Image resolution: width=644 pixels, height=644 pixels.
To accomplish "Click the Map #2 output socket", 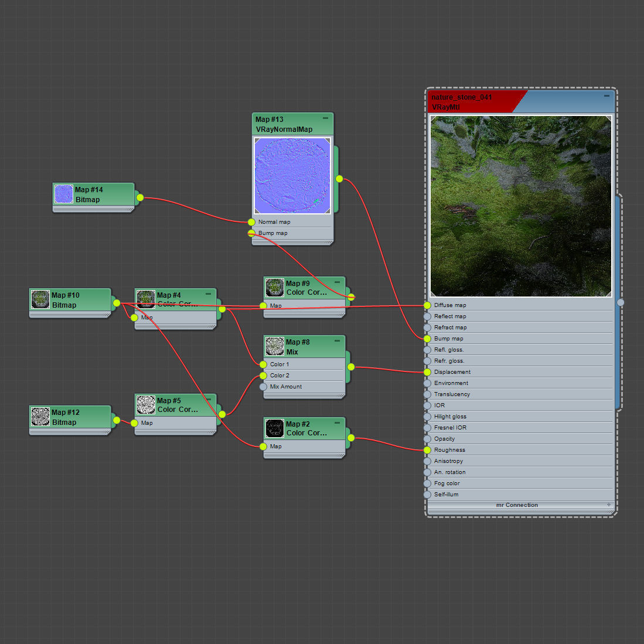I will (x=351, y=438).
